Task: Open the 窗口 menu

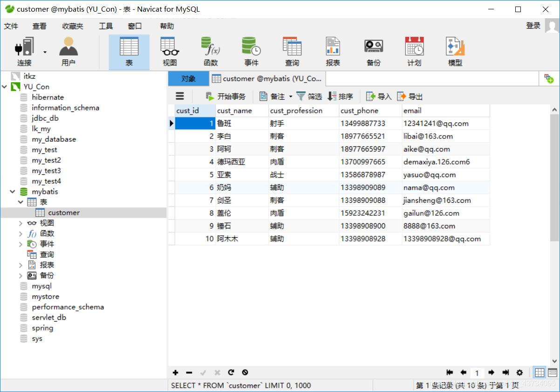Action: [x=135, y=26]
